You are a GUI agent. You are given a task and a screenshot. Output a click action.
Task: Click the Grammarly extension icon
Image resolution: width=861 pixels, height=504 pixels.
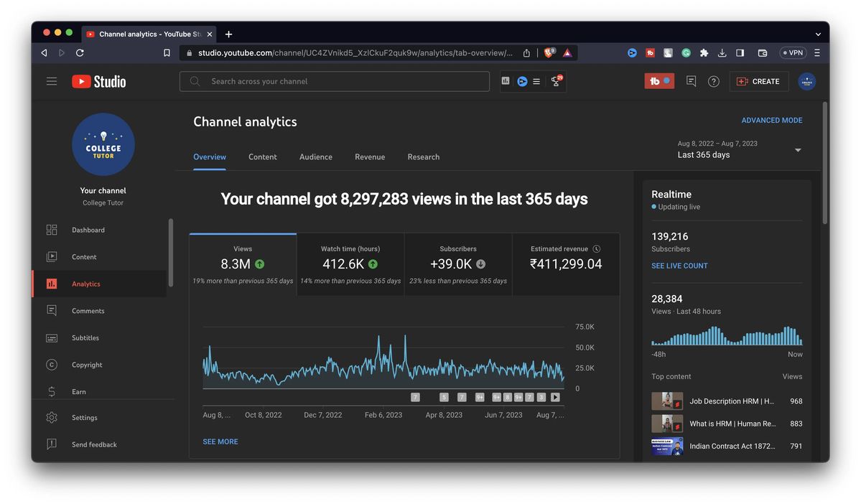click(x=686, y=52)
